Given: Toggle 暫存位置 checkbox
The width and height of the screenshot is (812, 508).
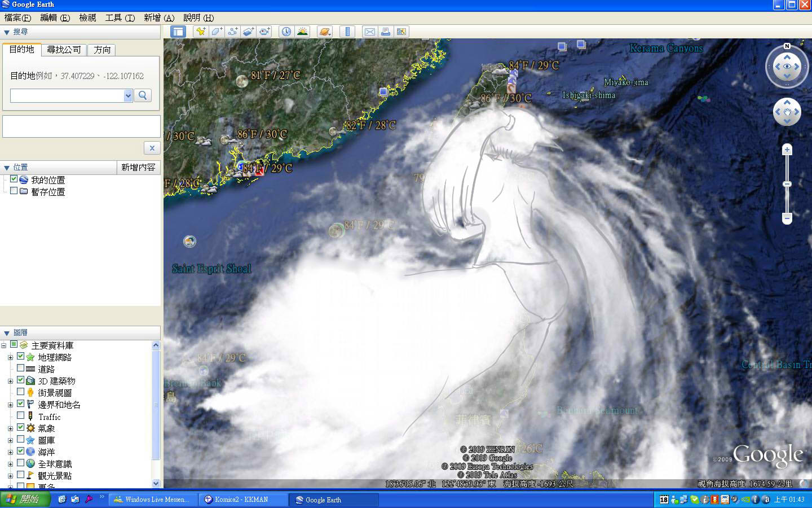Looking at the screenshot, I should (14, 191).
